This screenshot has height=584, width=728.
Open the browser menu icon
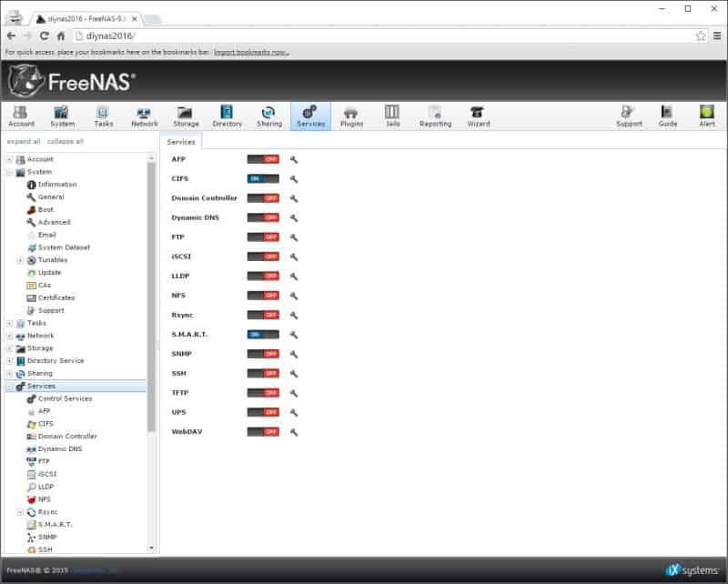[717, 35]
